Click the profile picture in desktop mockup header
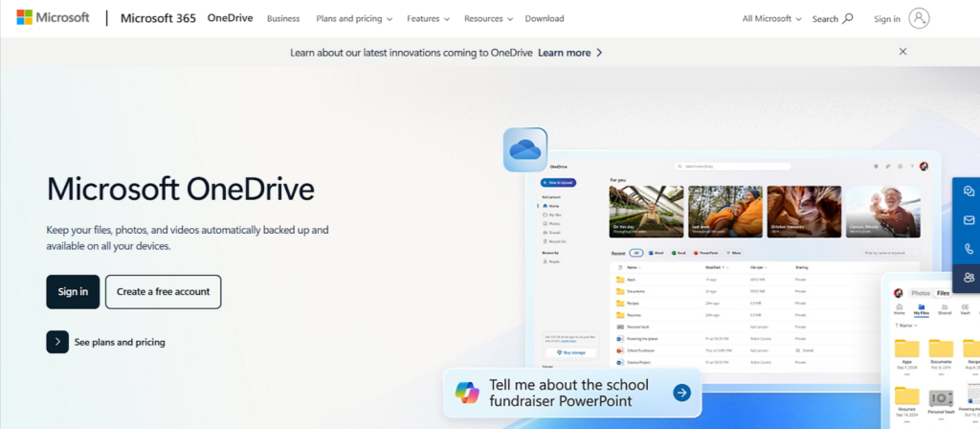The image size is (980, 429). 924,167
